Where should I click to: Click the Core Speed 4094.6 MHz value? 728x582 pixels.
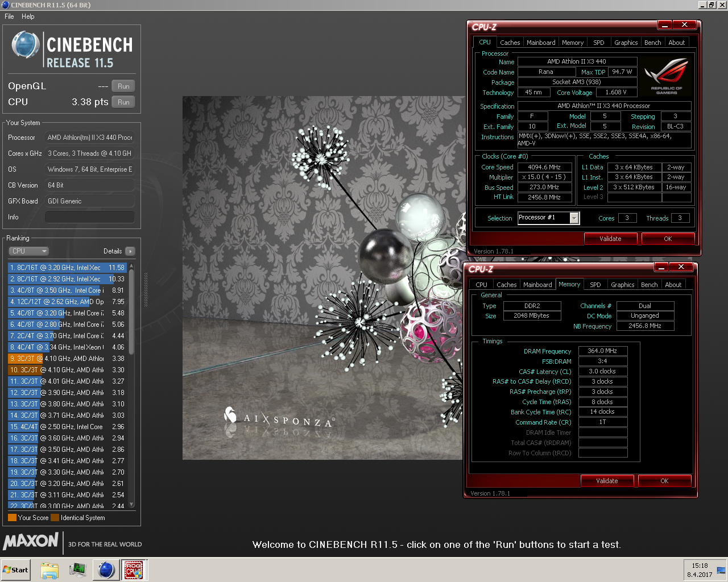(544, 167)
